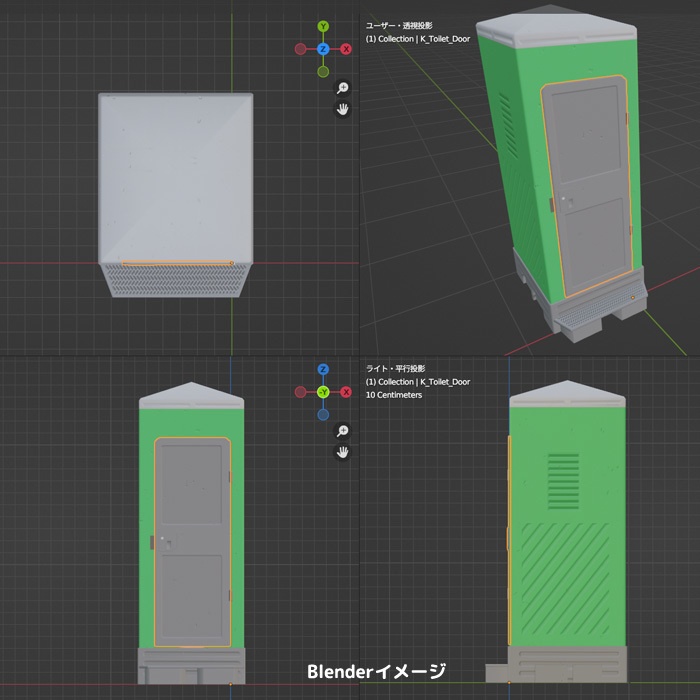Image resolution: width=700 pixels, height=700 pixels.
Task: Click zoom magnifier icon in top-view viewport
Action: click(342, 88)
